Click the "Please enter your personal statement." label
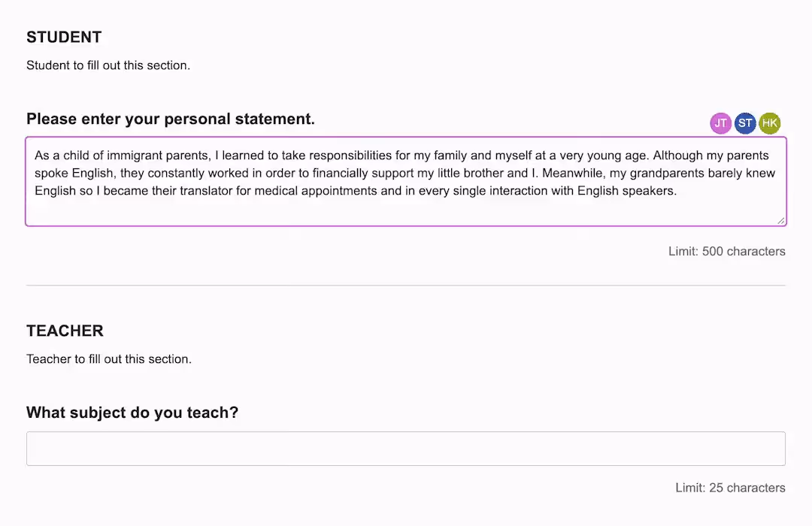 [171, 119]
